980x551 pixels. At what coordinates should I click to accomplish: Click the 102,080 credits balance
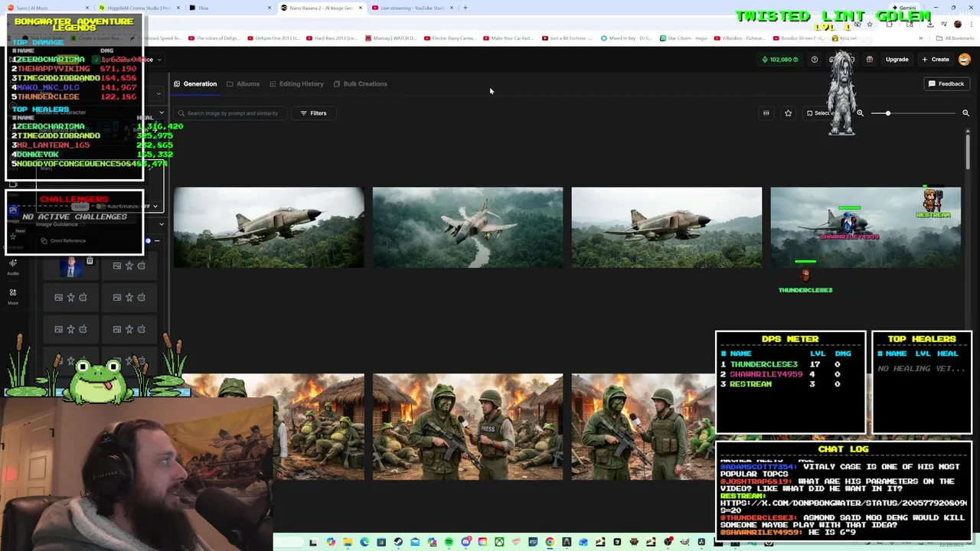pyautogui.click(x=780, y=60)
